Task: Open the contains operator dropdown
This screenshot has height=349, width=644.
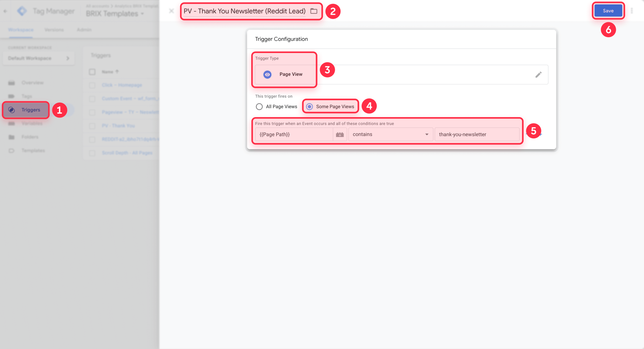Action: 390,134
